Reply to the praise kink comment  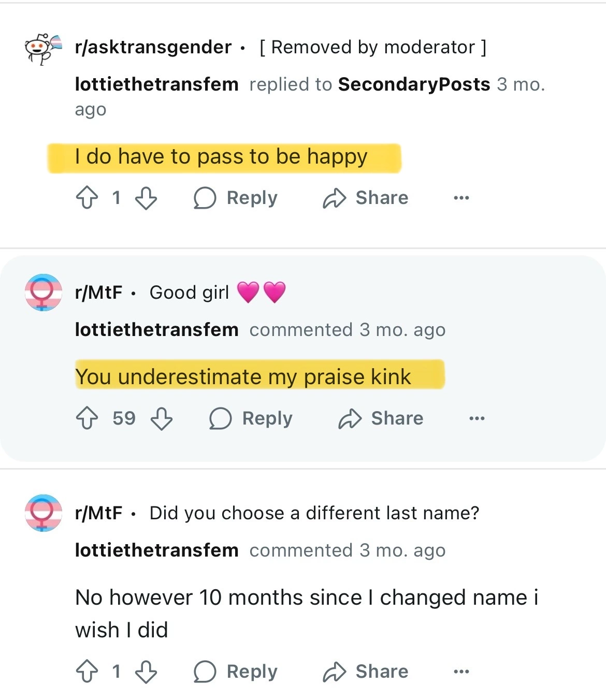[251, 418]
